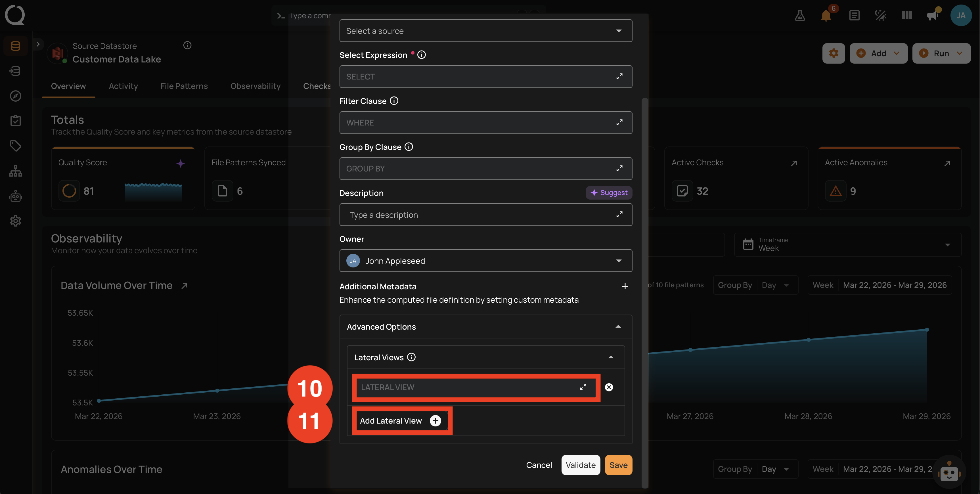Expand the SELECT expression editor
This screenshot has height=494, width=980.
pyautogui.click(x=619, y=76)
